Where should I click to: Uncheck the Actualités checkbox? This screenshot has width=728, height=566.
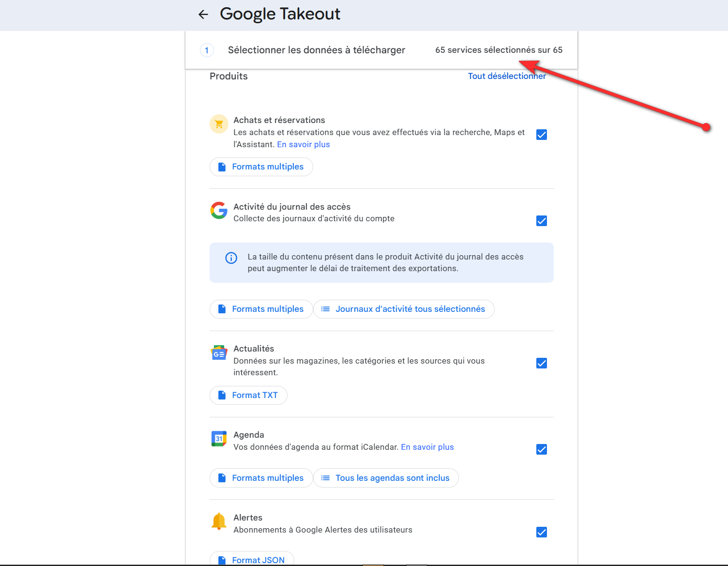pyautogui.click(x=542, y=363)
